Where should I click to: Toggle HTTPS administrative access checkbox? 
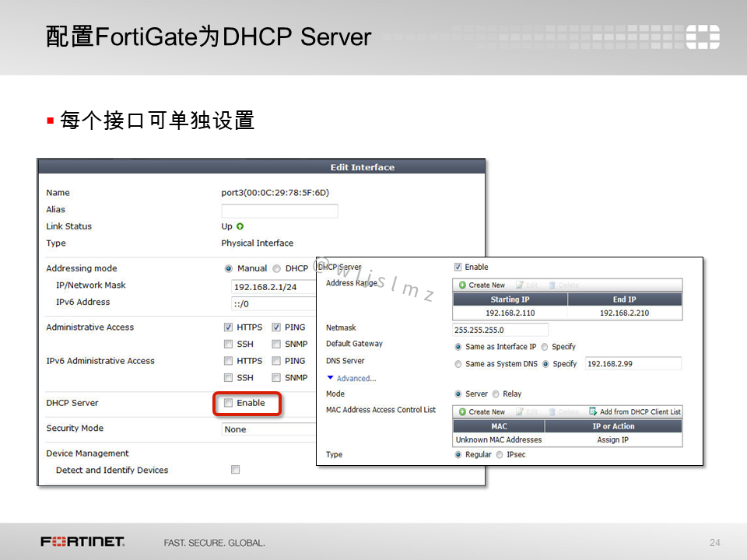pos(229,327)
